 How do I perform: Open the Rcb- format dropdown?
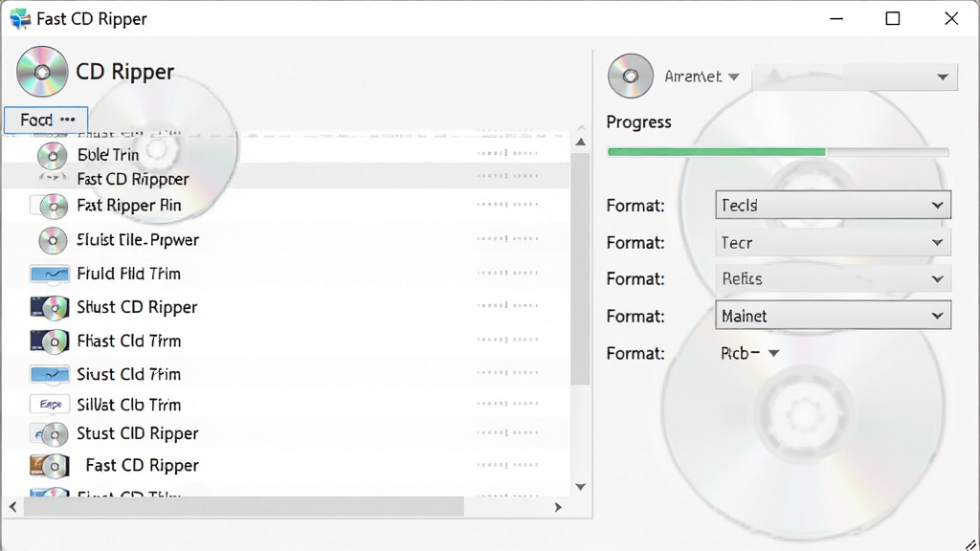tap(750, 353)
